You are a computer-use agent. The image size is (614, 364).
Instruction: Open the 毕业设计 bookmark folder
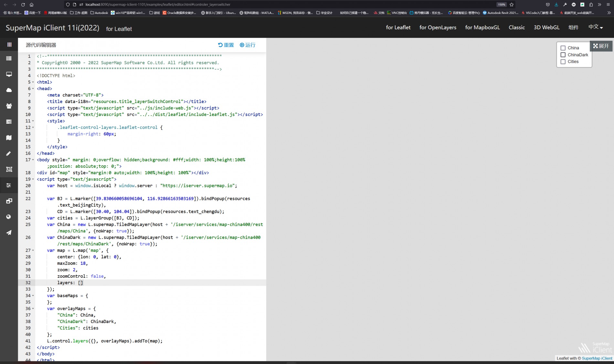324,13
